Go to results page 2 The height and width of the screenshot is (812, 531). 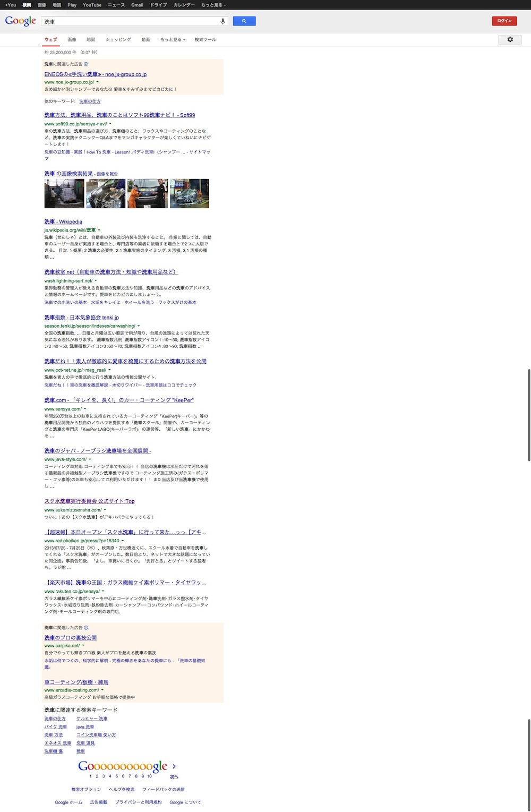pyautogui.click(x=97, y=776)
